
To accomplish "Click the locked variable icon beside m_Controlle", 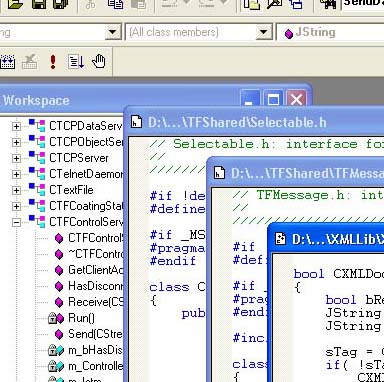I will pyautogui.click(x=56, y=366).
